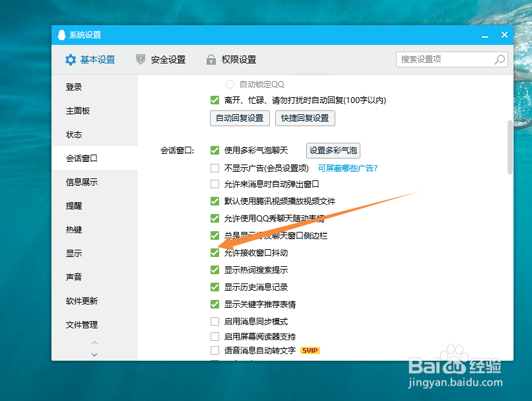The image size is (532, 401).
Task: Click the 设置多彩气泡 button
Action: click(333, 151)
